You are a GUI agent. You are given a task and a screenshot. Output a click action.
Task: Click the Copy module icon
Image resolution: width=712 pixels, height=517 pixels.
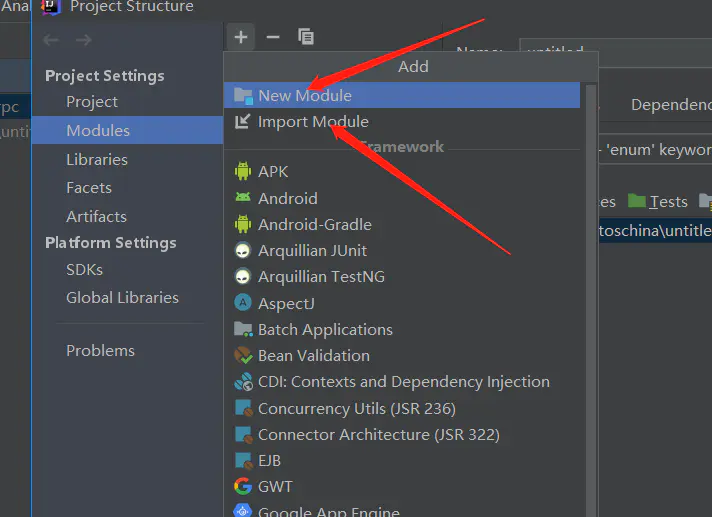click(x=306, y=37)
